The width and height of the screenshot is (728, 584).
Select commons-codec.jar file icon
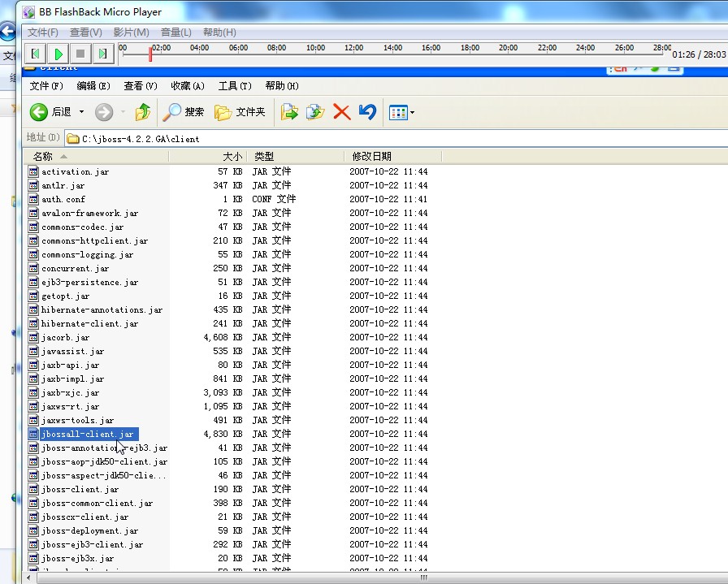tap(33, 227)
